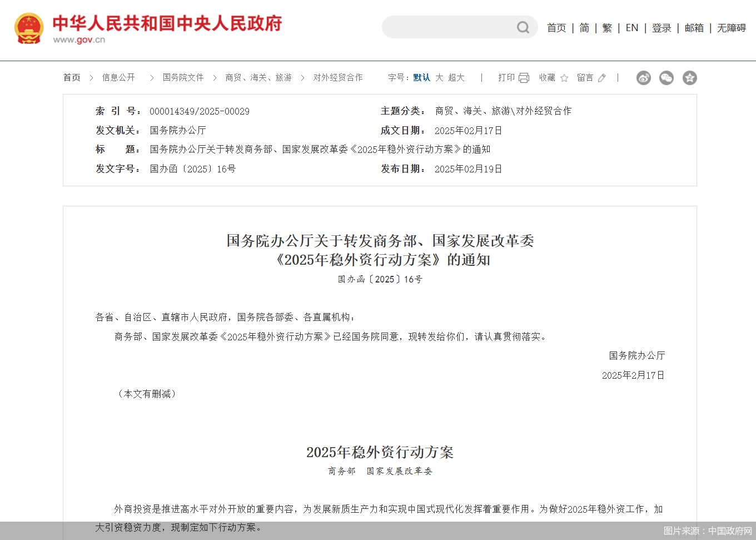756x540 pixels.
Task: Switch language to EN
Action: click(632, 27)
